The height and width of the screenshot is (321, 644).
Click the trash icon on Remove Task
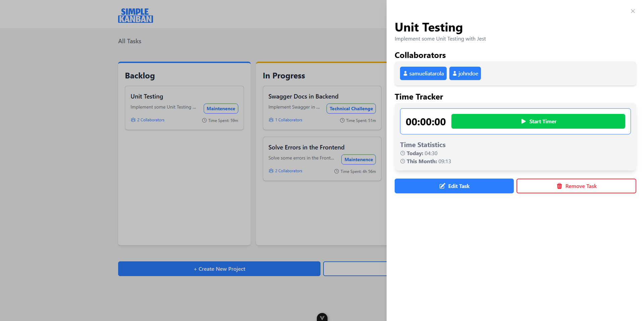tap(559, 186)
